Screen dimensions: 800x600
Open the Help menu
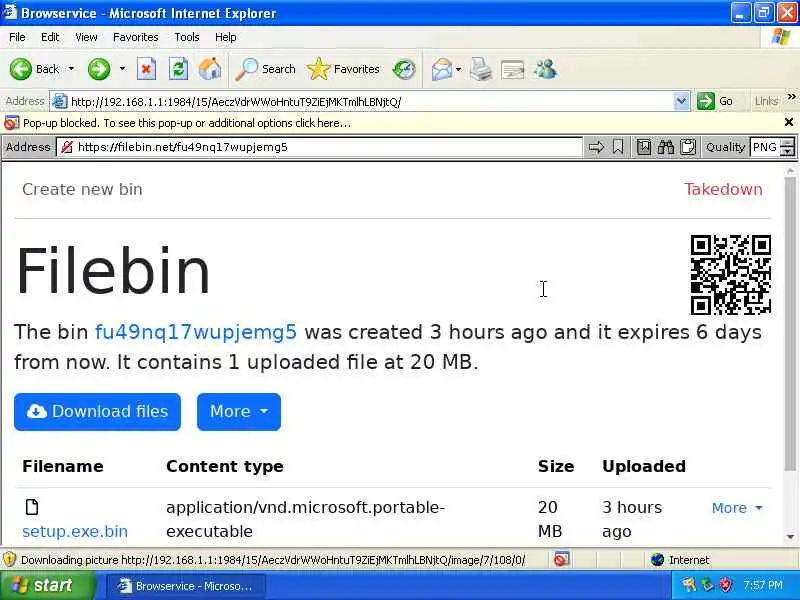[225, 37]
